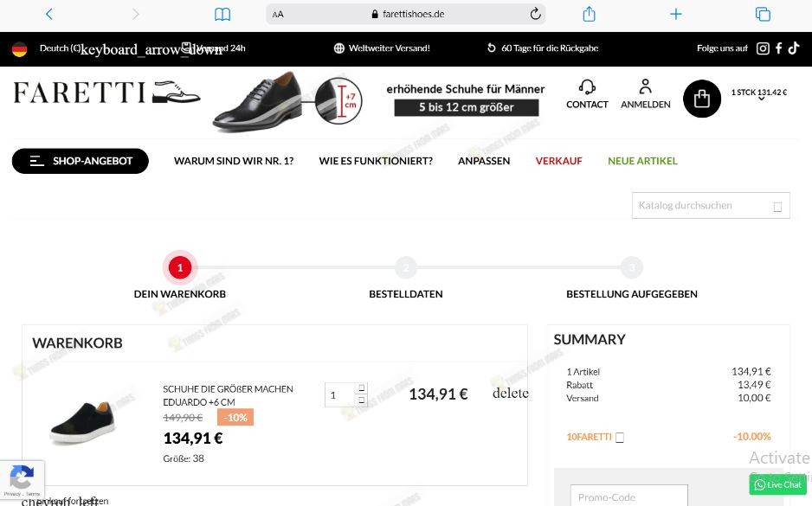Image resolution: width=812 pixels, height=506 pixels.
Task: Increase the Eduardo shoe quantity
Action: click(x=361, y=388)
